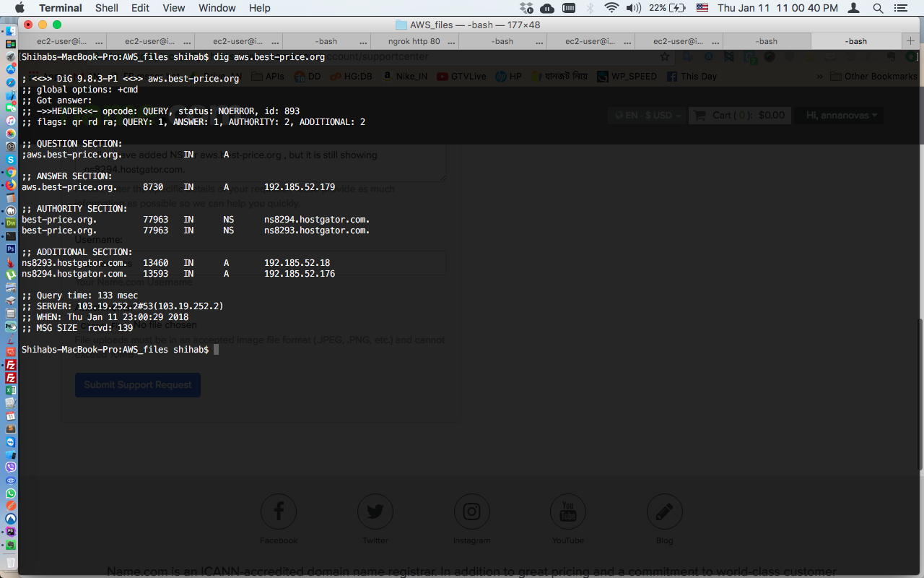The height and width of the screenshot is (578, 924).
Task: Open the Edit menu
Action: click(141, 8)
